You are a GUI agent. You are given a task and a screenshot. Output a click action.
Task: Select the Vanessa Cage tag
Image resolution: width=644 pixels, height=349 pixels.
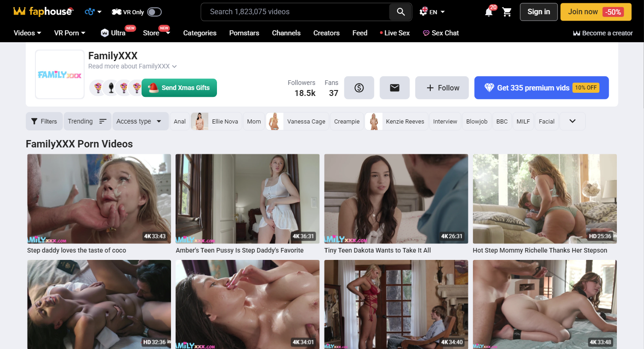click(x=298, y=121)
